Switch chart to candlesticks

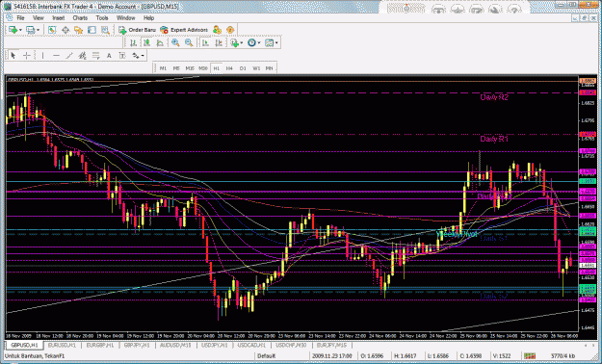tap(146, 42)
